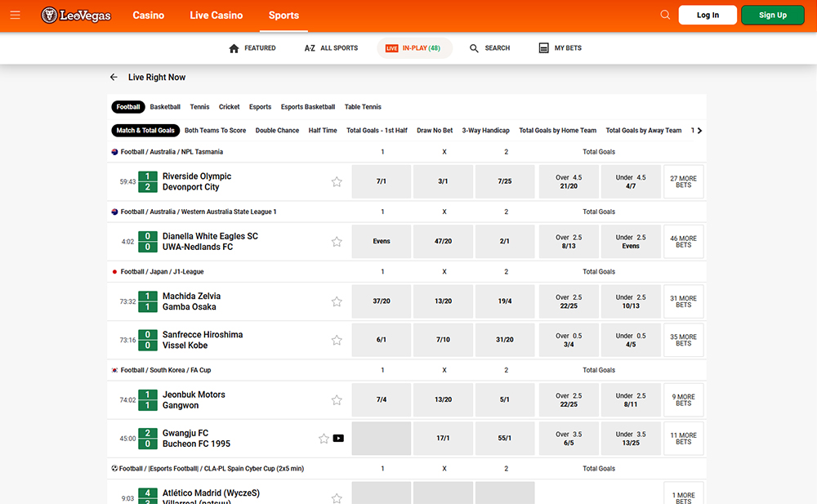Go back using the left arrow
Image resolution: width=817 pixels, height=504 pixels.
[114, 78]
